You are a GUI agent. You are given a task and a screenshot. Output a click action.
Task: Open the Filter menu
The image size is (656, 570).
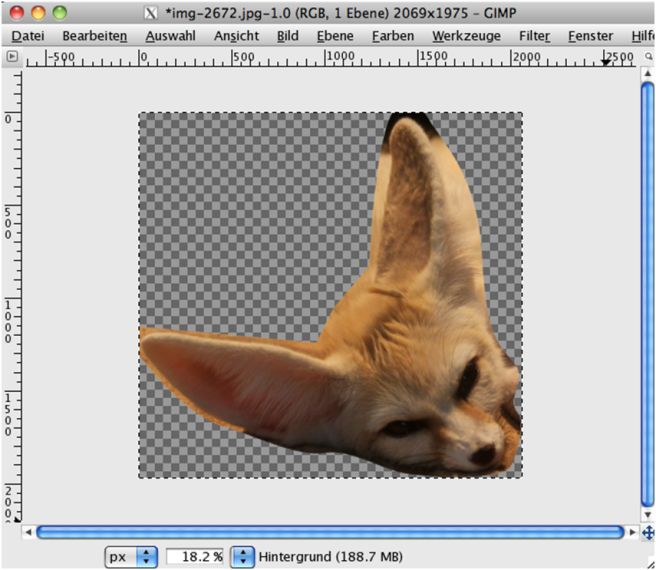(535, 36)
